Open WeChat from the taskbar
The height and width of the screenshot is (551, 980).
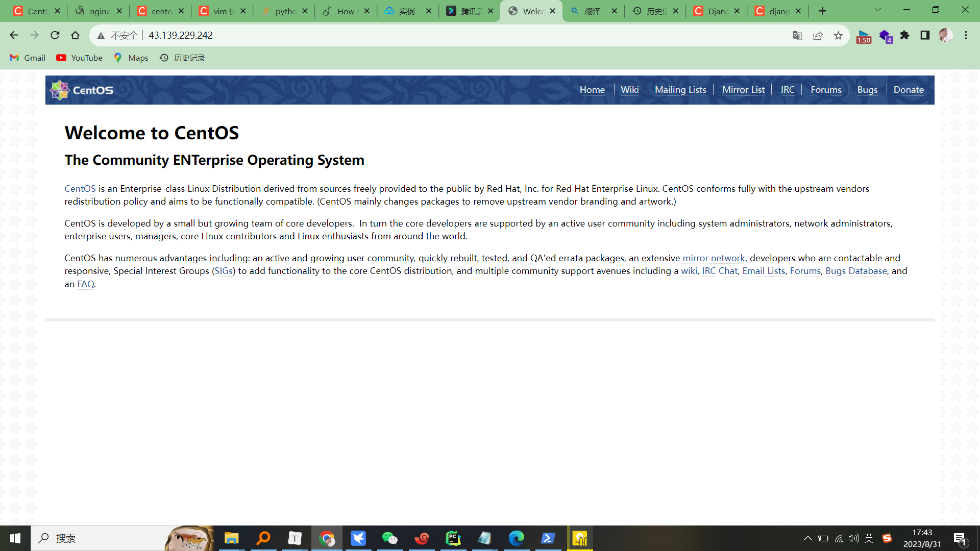coord(390,538)
